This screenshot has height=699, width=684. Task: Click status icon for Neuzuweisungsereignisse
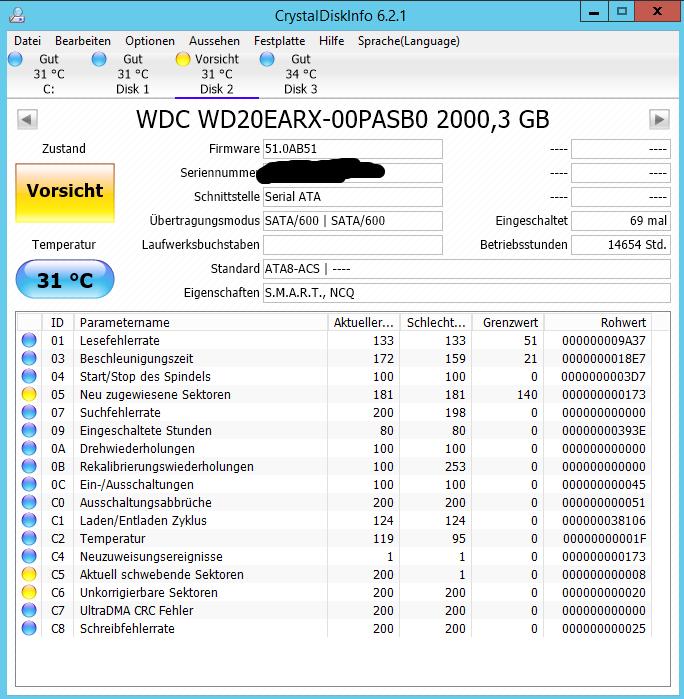[29, 556]
